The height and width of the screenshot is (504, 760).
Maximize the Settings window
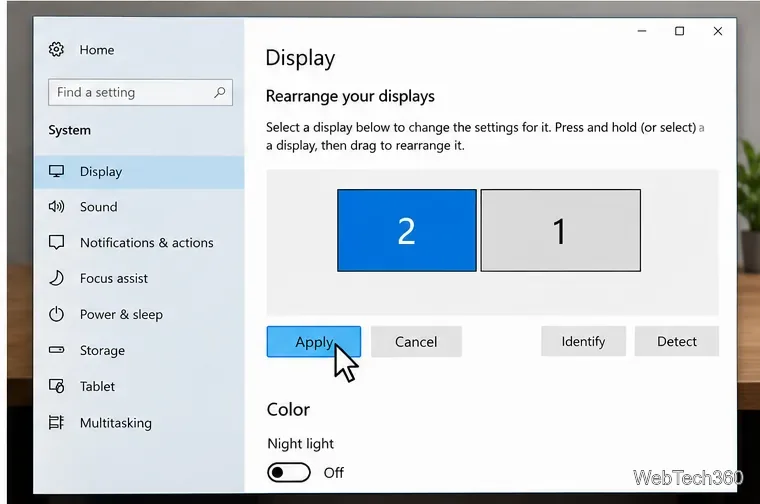coord(680,31)
